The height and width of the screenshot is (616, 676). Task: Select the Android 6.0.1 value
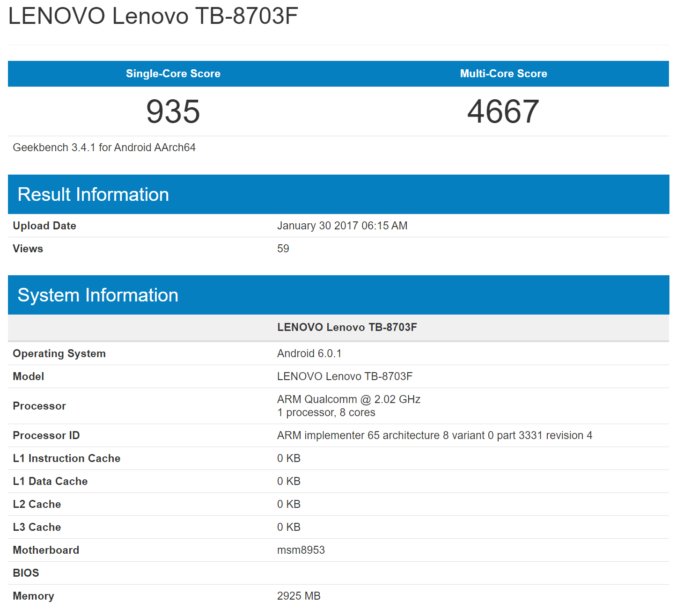[309, 353]
